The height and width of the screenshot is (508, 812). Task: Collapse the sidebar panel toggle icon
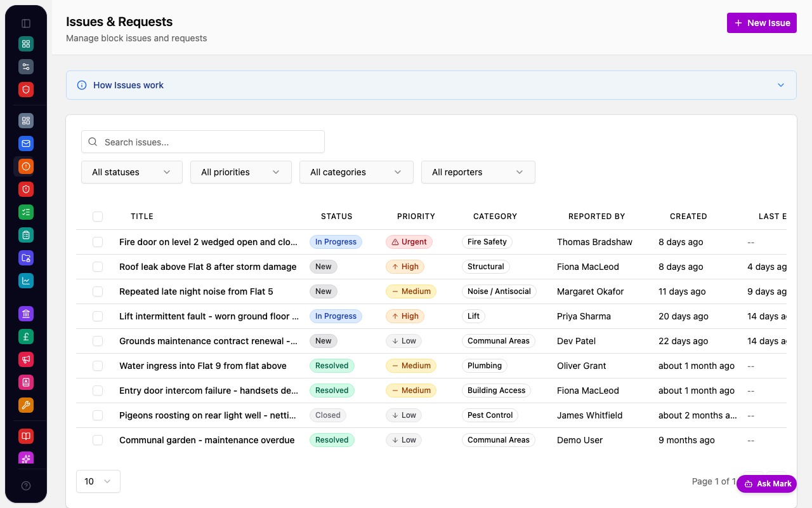pos(26,23)
